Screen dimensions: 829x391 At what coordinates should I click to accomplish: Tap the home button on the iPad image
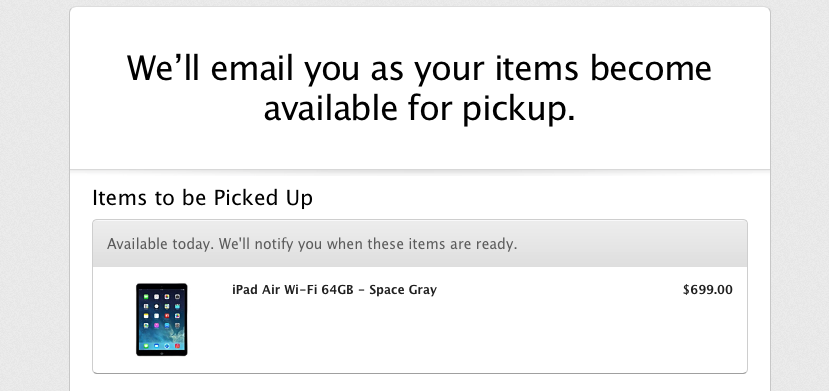tap(162, 352)
